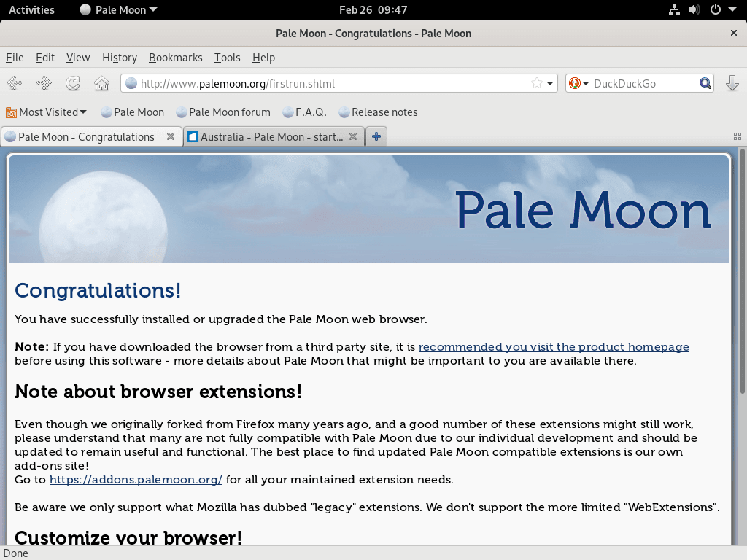The image size is (747, 560).
Task: Bookmark this page with the star icon
Action: [537, 83]
